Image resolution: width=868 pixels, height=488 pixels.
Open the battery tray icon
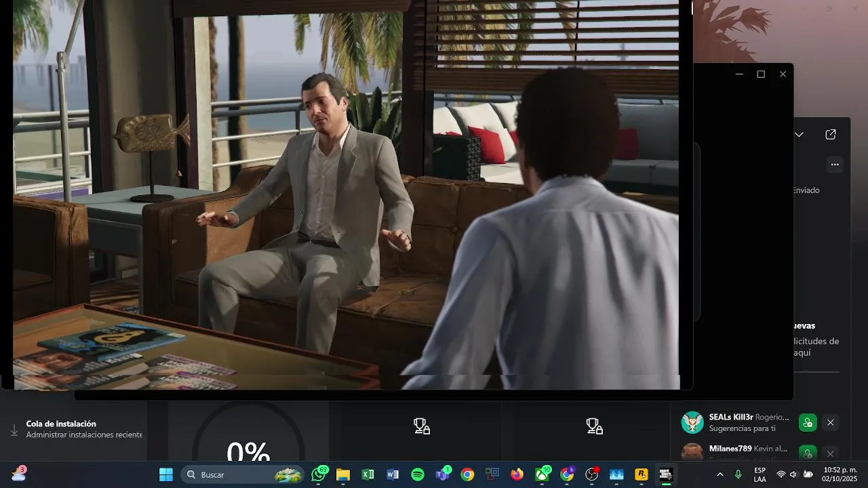808,474
